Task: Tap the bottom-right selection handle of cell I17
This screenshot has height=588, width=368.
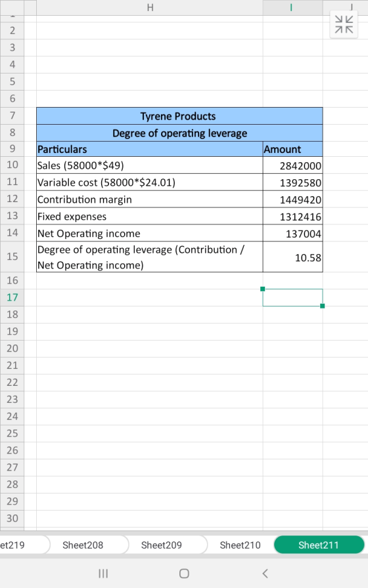Action: (322, 306)
